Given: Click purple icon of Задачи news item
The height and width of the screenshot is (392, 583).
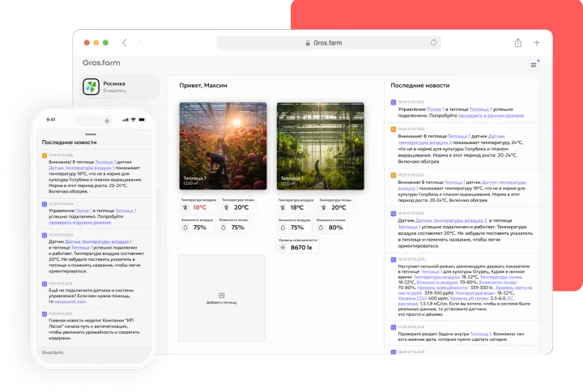Looking at the screenshot, I should [x=394, y=327].
